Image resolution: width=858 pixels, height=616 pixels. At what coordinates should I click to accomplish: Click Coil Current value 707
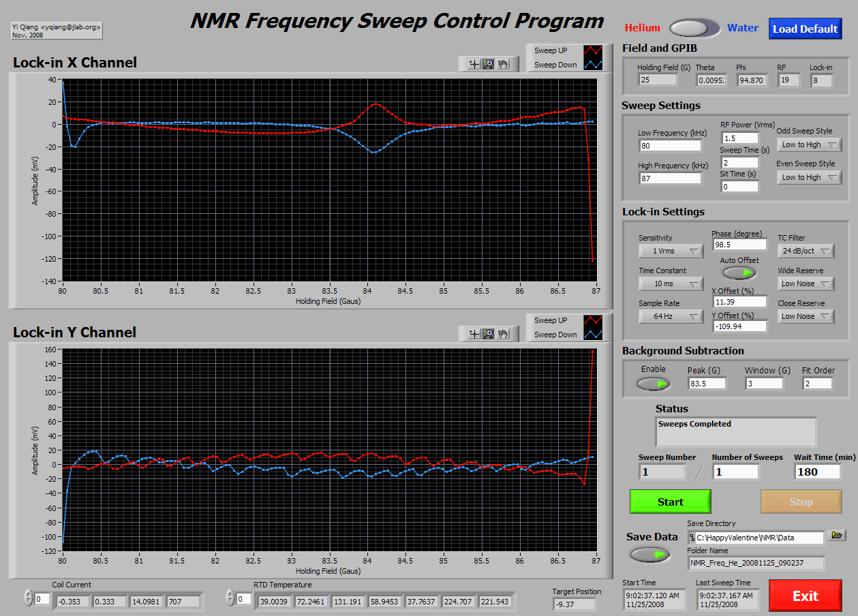[184, 602]
